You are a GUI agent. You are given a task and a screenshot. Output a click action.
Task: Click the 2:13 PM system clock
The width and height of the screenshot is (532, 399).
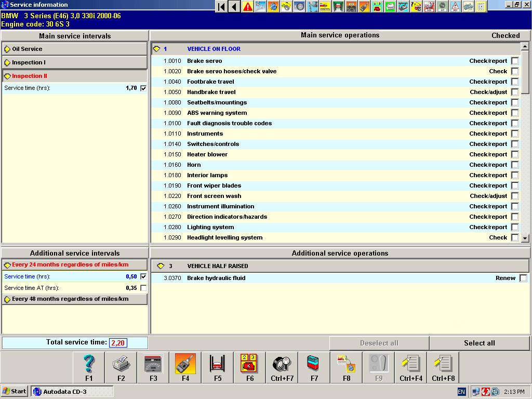[x=514, y=392]
